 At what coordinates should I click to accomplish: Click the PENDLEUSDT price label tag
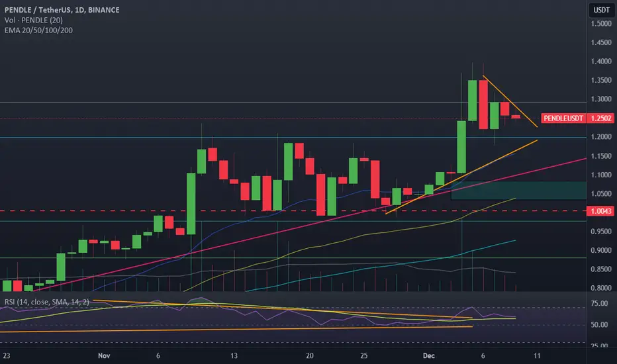(563, 118)
